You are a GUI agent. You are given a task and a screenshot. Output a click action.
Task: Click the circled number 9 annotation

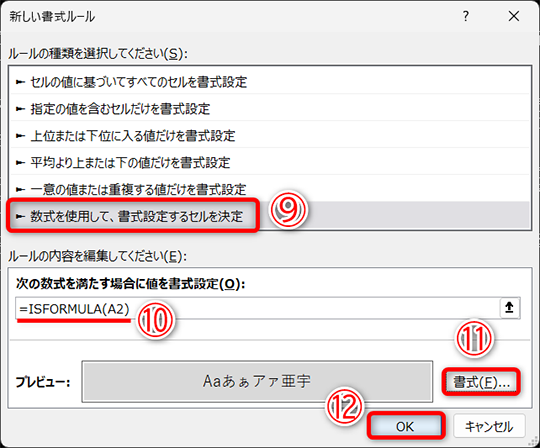tap(288, 210)
